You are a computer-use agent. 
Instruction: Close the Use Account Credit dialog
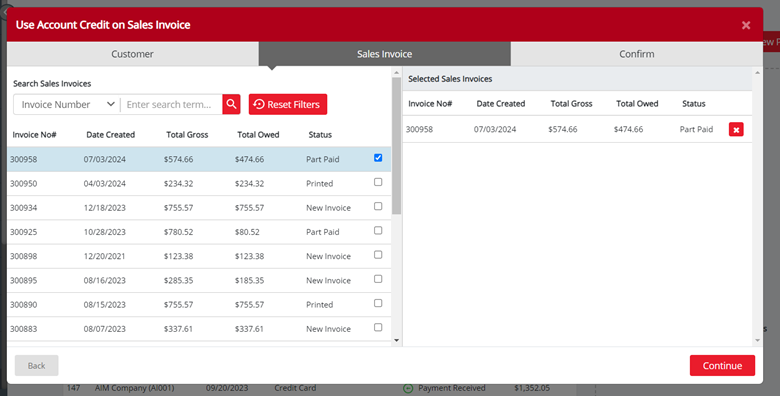coord(746,25)
